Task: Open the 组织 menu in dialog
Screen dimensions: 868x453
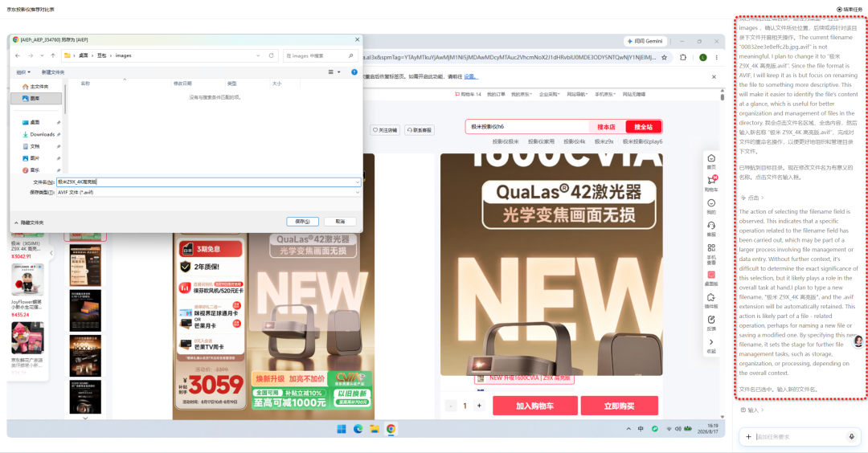Action: pos(23,72)
